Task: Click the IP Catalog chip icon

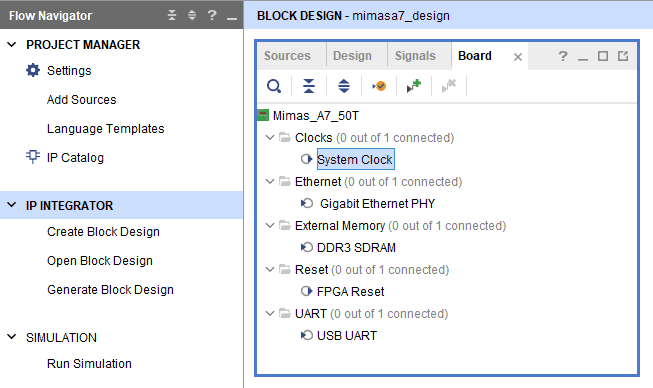Action: point(33,157)
